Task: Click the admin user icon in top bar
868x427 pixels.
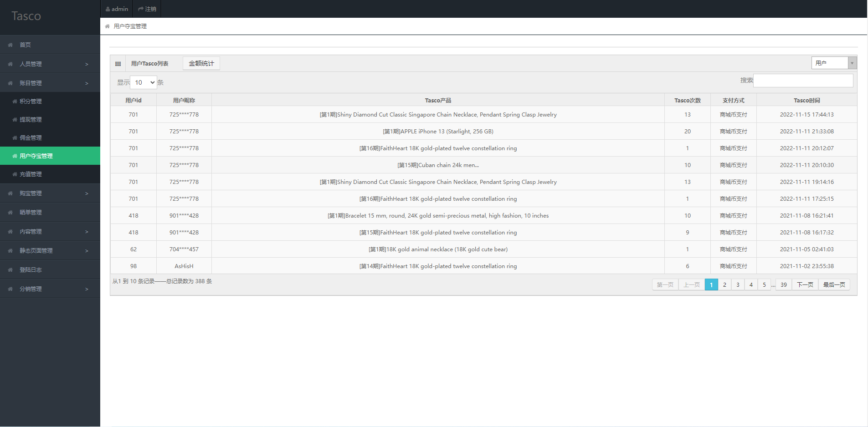Action: (108, 9)
